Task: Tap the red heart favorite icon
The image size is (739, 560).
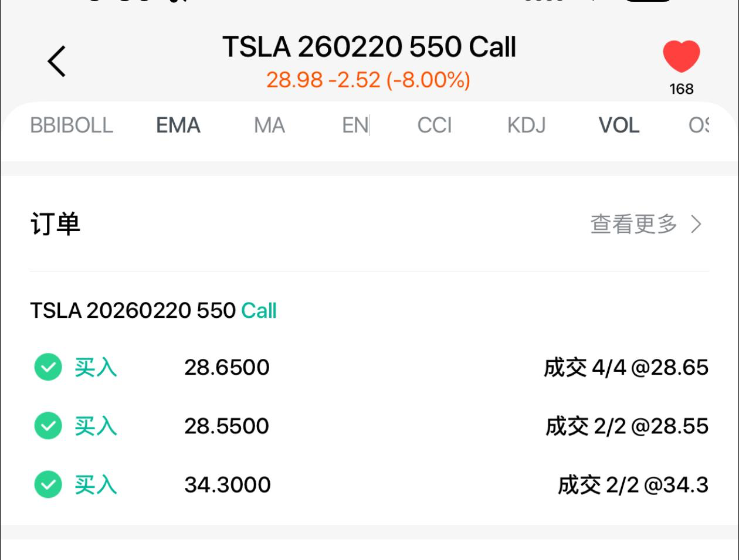Action: tap(682, 56)
